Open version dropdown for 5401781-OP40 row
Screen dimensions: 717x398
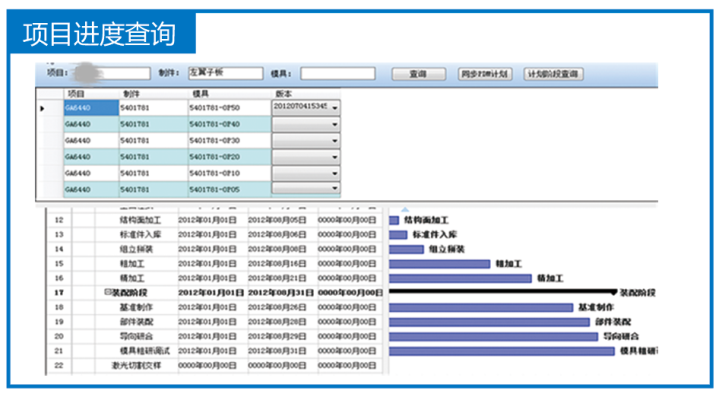point(335,124)
